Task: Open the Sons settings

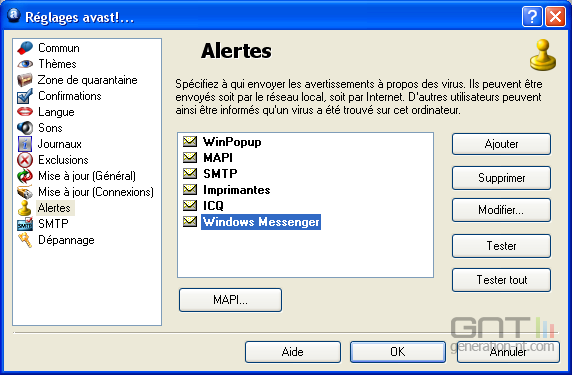Action: pyautogui.click(x=50, y=128)
